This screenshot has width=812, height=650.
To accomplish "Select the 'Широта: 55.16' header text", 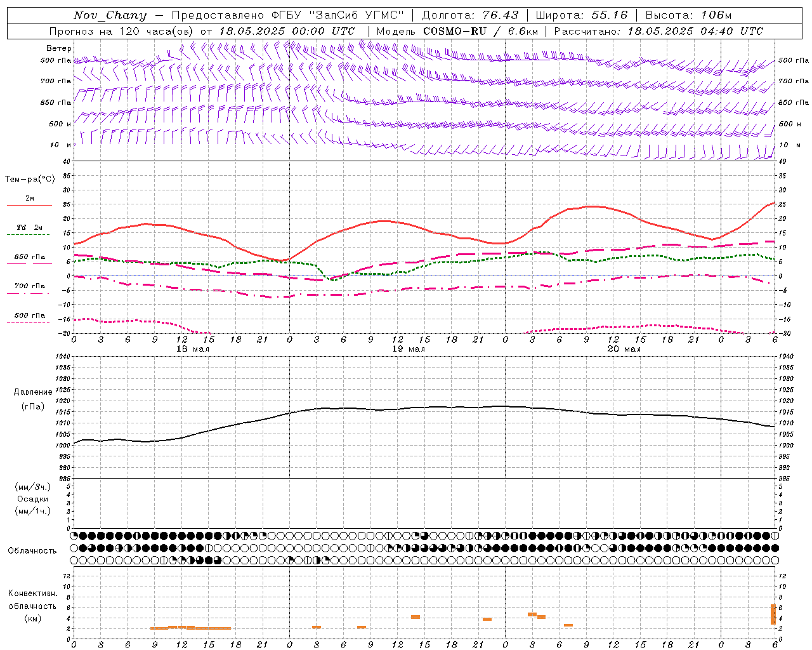I will click(582, 15).
